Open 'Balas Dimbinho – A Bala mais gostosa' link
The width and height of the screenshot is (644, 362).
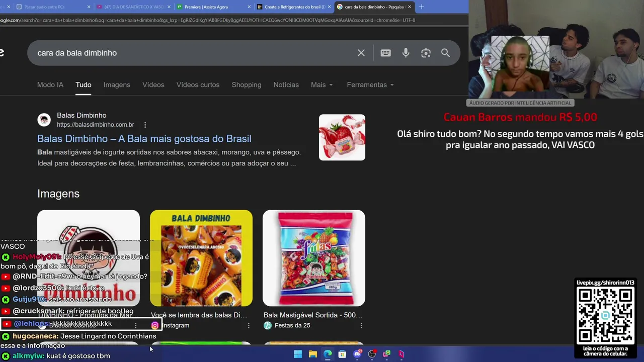coord(144,139)
